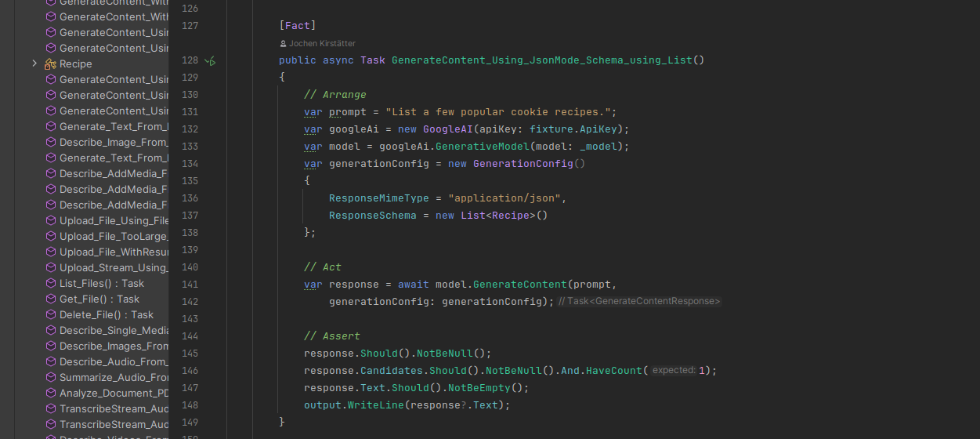The width and height of the screenshot is (980, 439).
Task: Click NotBeNull on line 145
Action: coord(445,354)
